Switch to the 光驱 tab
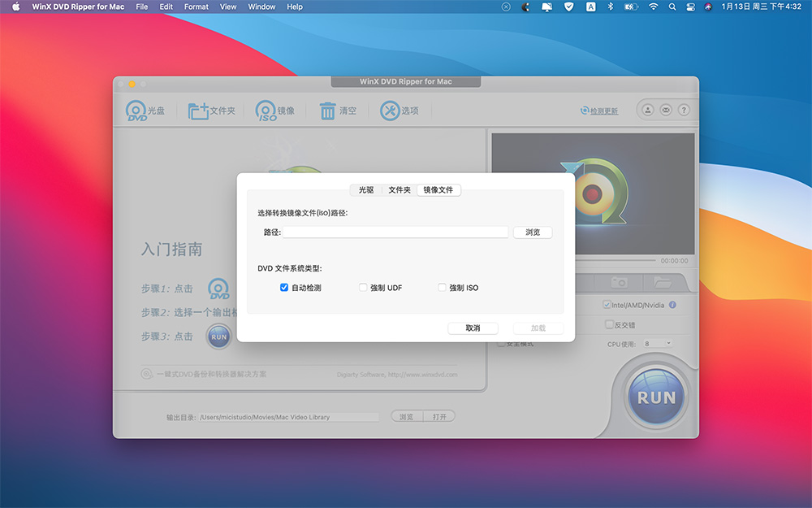 pos(366,189)
